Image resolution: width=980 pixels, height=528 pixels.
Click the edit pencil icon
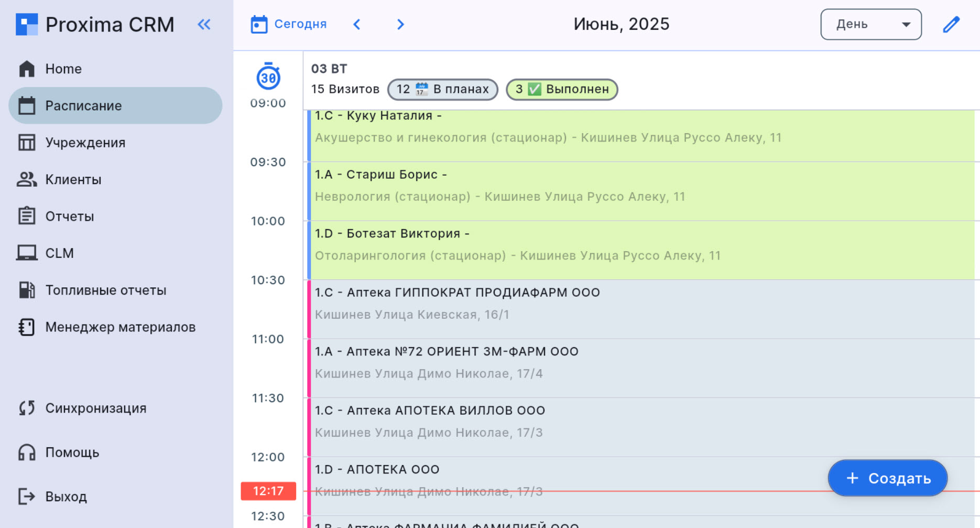click(x=951, y=24)
